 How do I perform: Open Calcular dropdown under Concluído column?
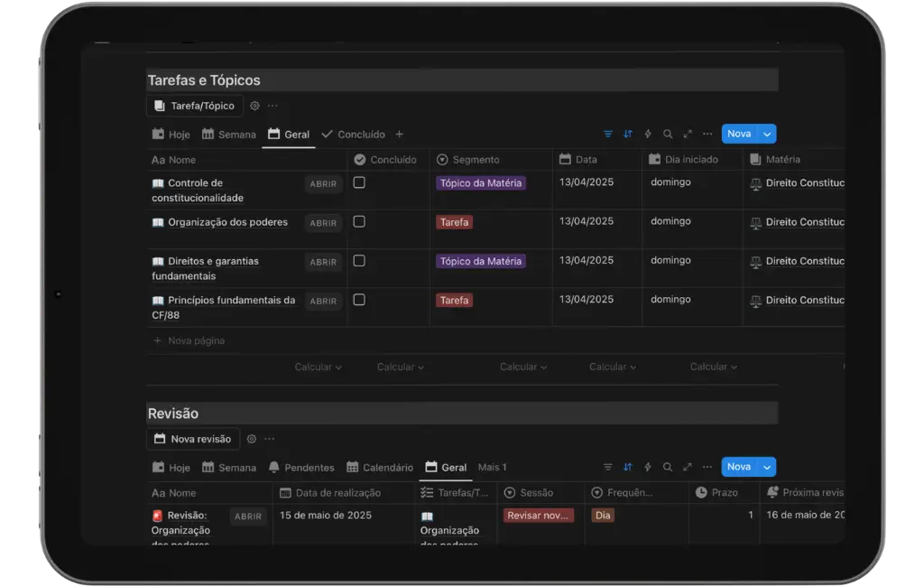tap(401, 367)
